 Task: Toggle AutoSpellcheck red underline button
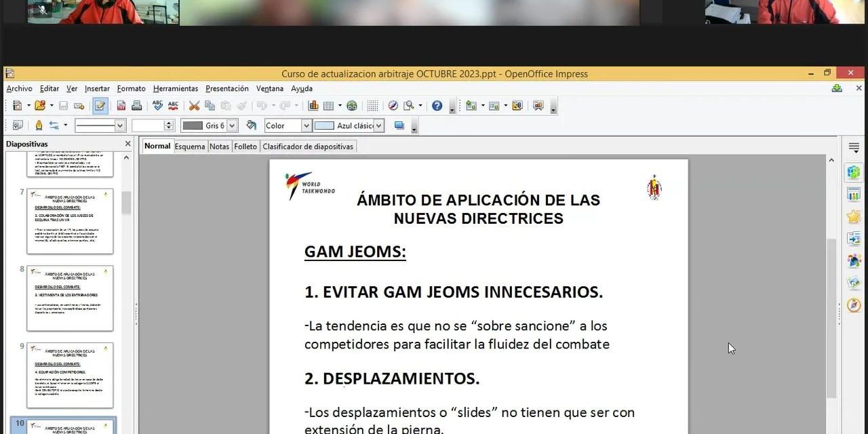coord(173,106)
